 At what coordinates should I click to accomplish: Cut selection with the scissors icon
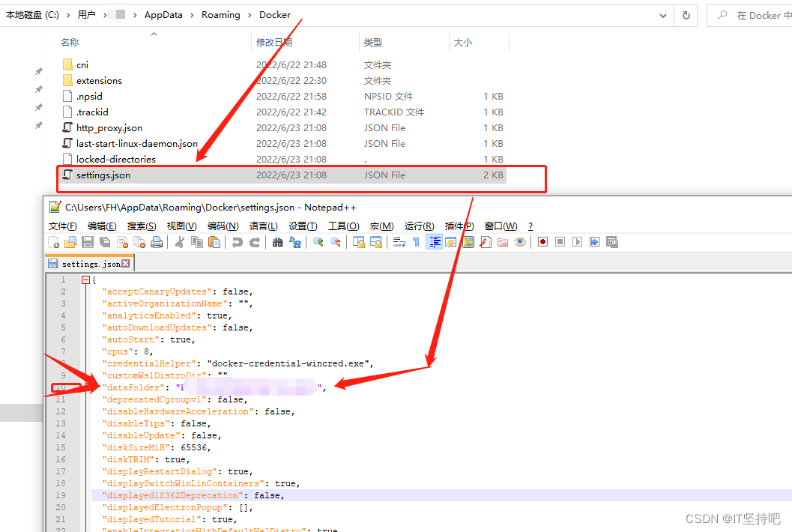click(179, 243)
